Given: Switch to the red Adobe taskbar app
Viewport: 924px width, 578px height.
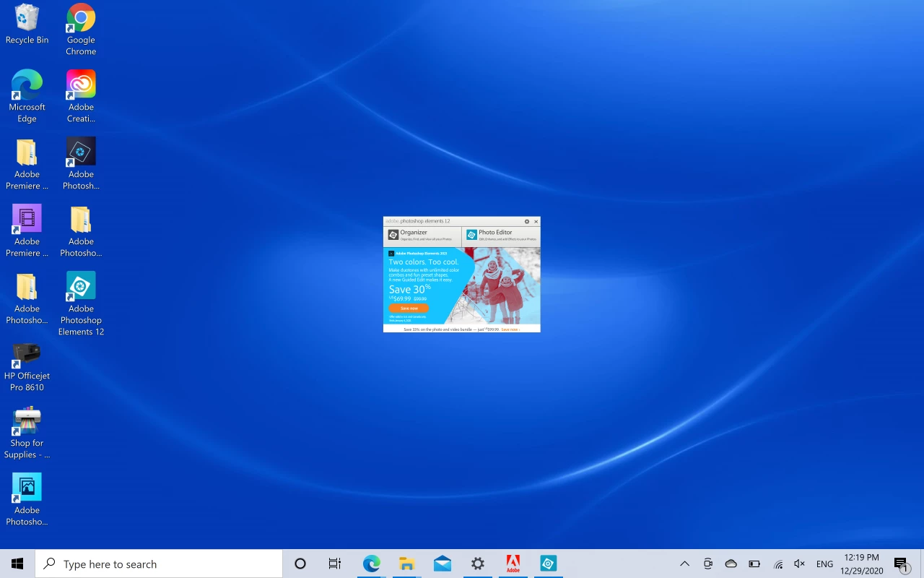Looking at the screenshot, I should point(513,564).
